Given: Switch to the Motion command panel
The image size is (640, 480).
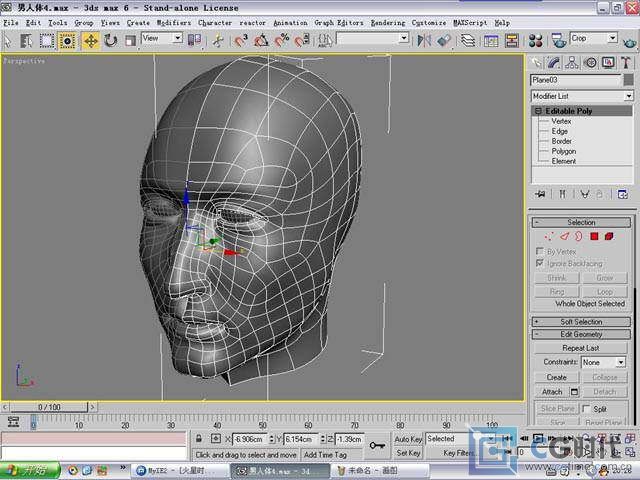Looking at the screenshot, I should click(590, 62).
